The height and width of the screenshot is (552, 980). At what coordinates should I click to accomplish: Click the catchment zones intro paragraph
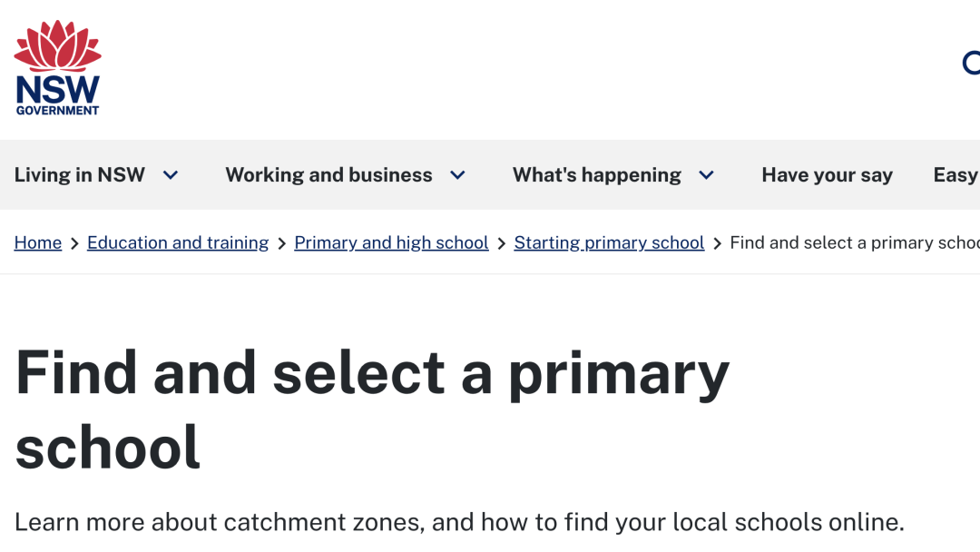point(459,523)
